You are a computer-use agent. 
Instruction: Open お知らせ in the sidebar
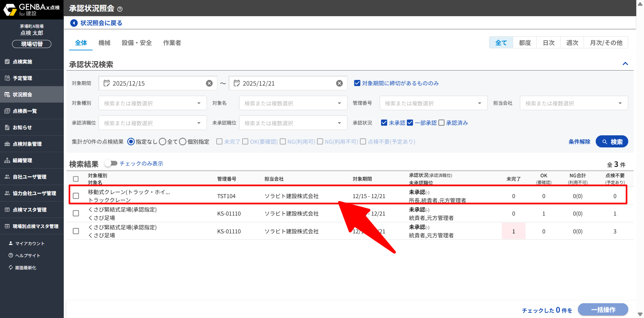tap(22, 128)
